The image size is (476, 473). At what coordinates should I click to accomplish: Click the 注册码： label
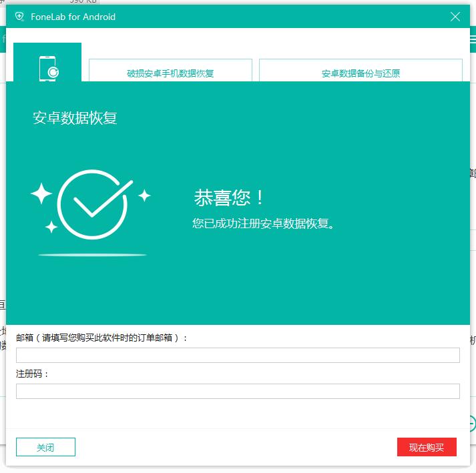[x=32, y=374]
